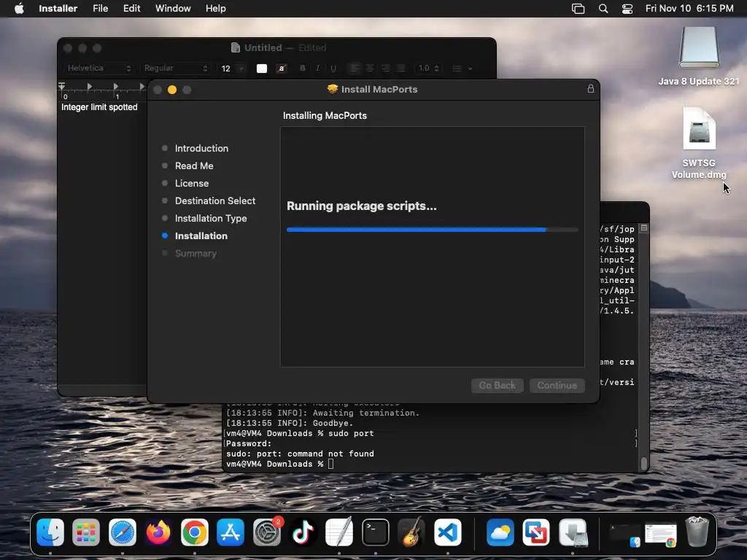Click the installer progress bar
The image size is (747, 560).
tap(432, 230)
